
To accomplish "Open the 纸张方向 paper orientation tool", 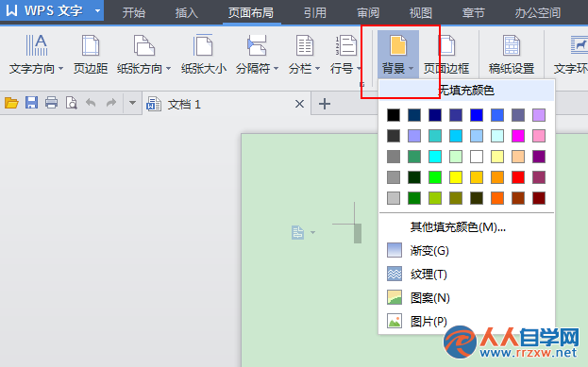I will point(144,55).
